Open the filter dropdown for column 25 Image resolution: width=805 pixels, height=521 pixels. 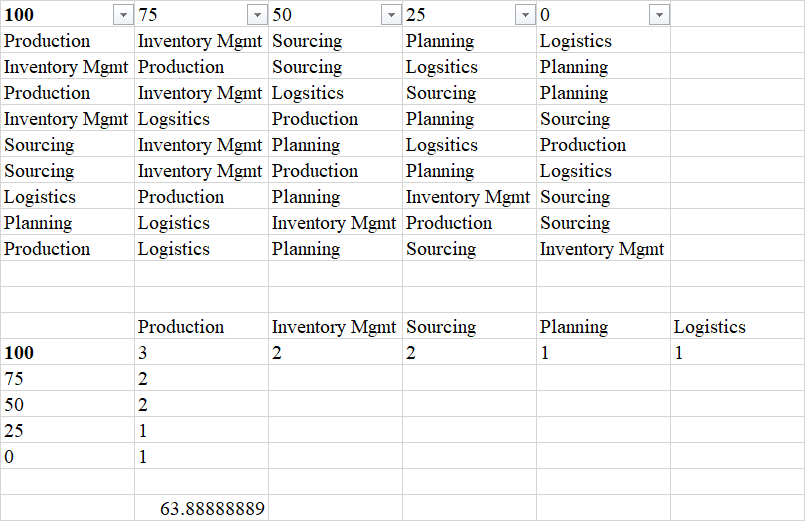point(524,15)
